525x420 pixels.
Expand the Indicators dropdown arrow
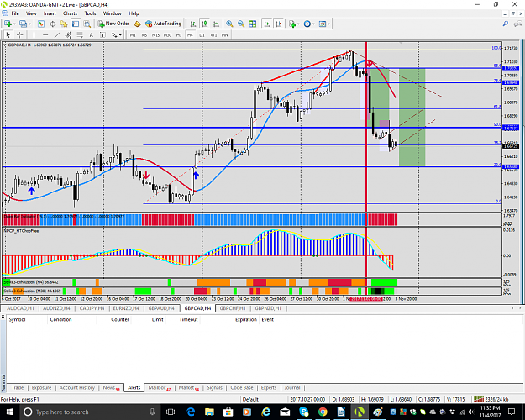click(298, 24)
